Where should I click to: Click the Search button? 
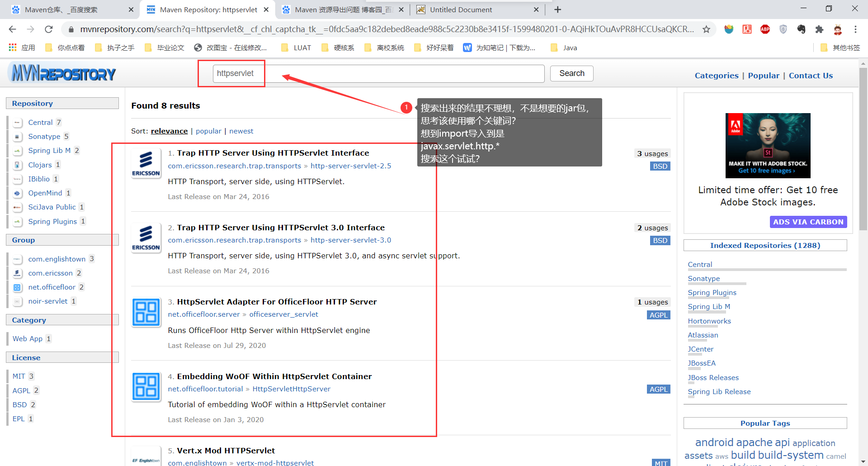pyautogui.click(x=571, y=73)
